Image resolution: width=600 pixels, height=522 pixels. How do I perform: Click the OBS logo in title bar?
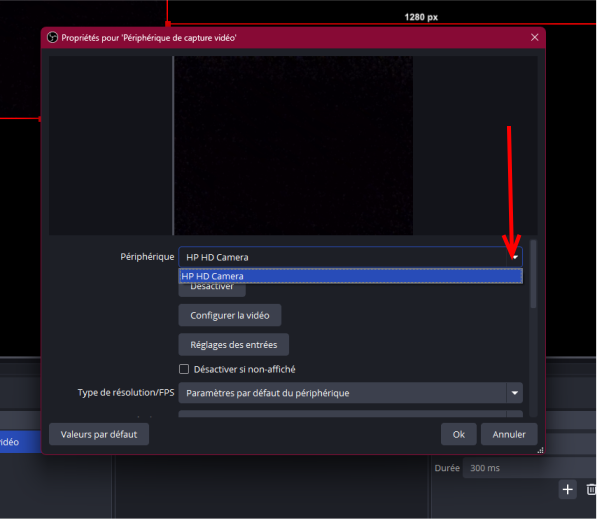coord(52,38)
